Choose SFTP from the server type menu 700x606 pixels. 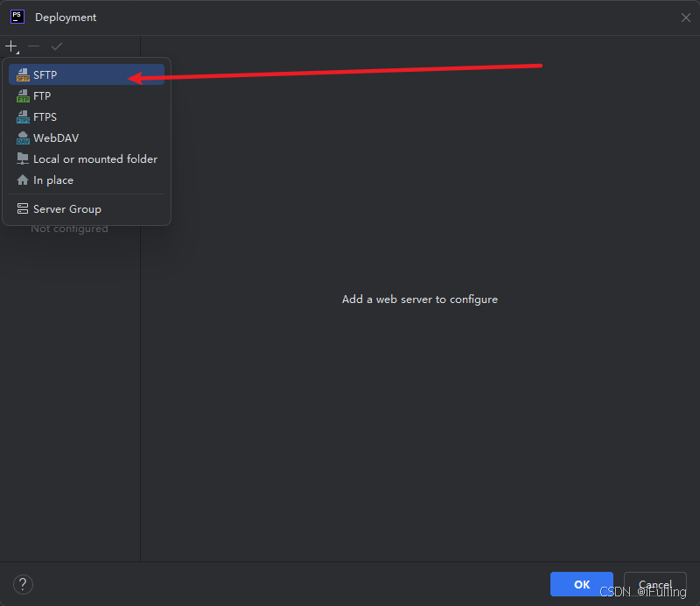coord(87,74)
